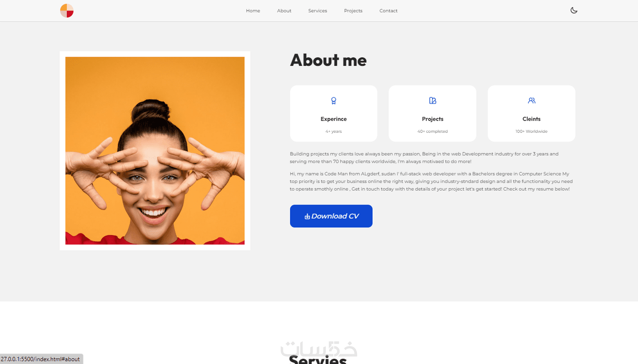The image size is (638, 364).
Task: Open the Projects nav link
Action: click(x=353, y=11)
